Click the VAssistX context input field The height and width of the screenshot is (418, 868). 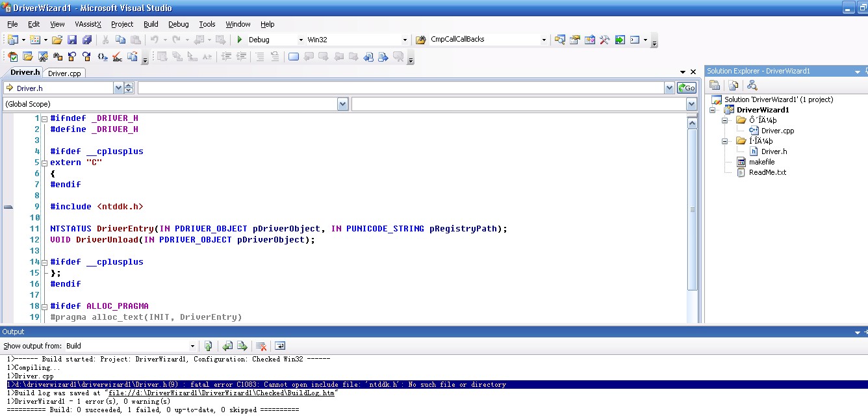(400, 88)
